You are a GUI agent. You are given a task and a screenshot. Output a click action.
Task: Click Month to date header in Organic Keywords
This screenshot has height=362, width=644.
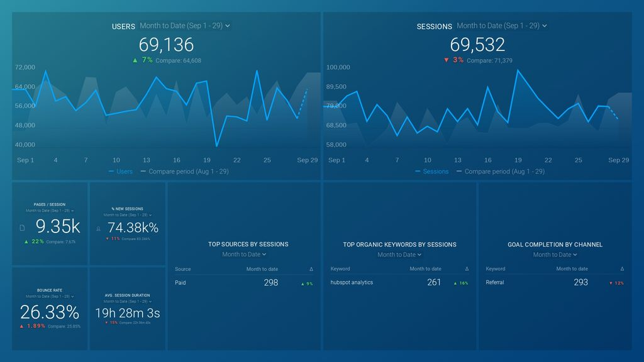click(425, 269)
